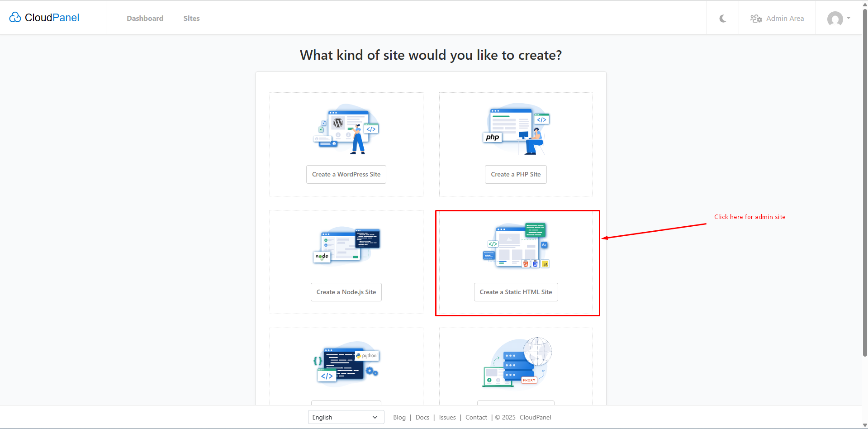The height and width of the screenshot is (429, 868).
Task: Go to Dashboard tab
Action: (x=145, y=19)
